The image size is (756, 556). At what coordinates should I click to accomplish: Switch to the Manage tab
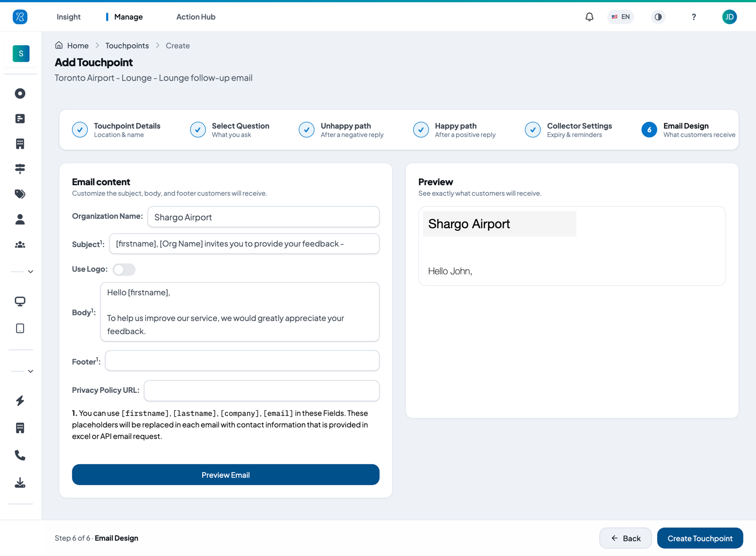pos(128,17)
